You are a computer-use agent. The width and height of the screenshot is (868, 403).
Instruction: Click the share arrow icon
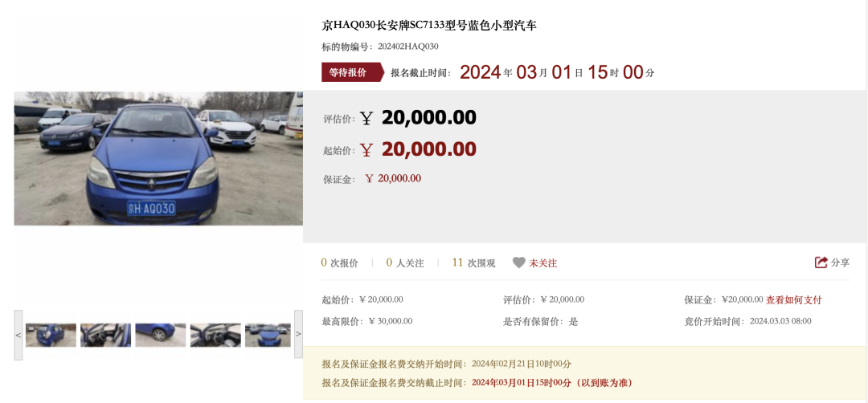pos(821,263)
